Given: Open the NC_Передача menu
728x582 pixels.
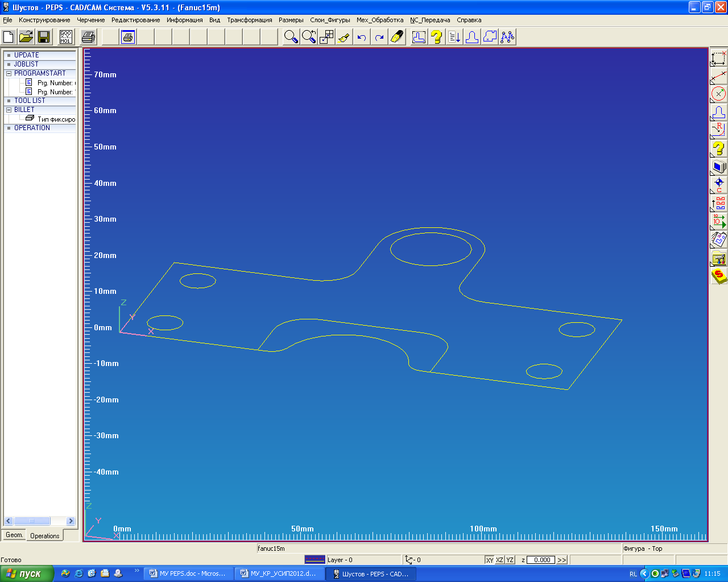Looking at the screenshot, I should (x=430, y=20).
